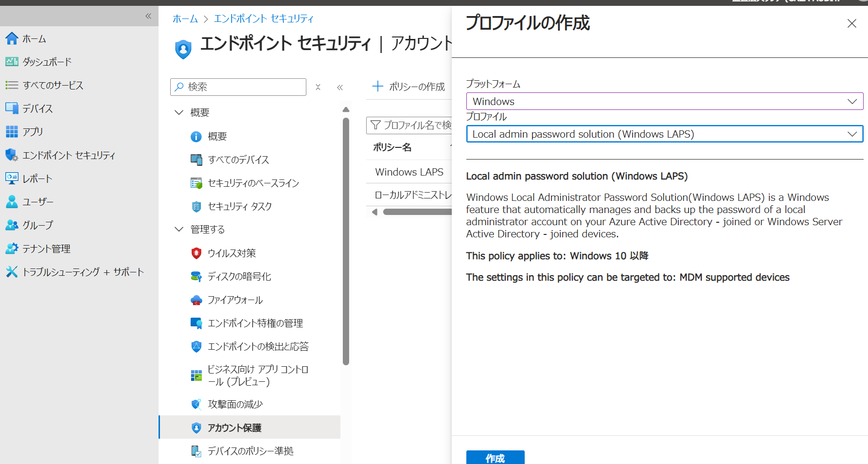This screenshot has width=868, height=464.
Task: Focus the 検索 search field
Action: (238, 87)
